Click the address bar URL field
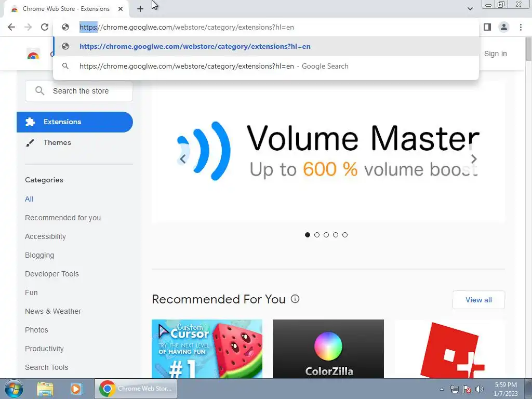This screenshot has height=399, width=532. point(266,27)
